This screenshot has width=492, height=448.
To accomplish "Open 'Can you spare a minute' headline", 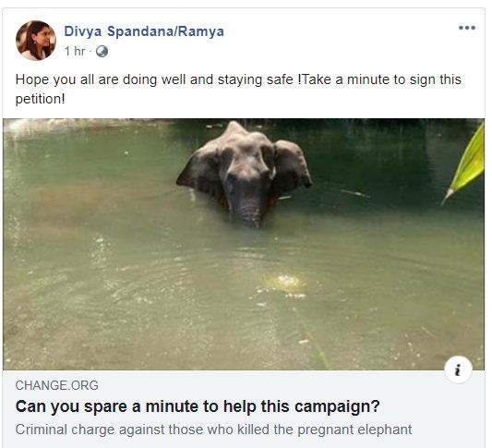I will pyautogui.click(x=198, y=406).
